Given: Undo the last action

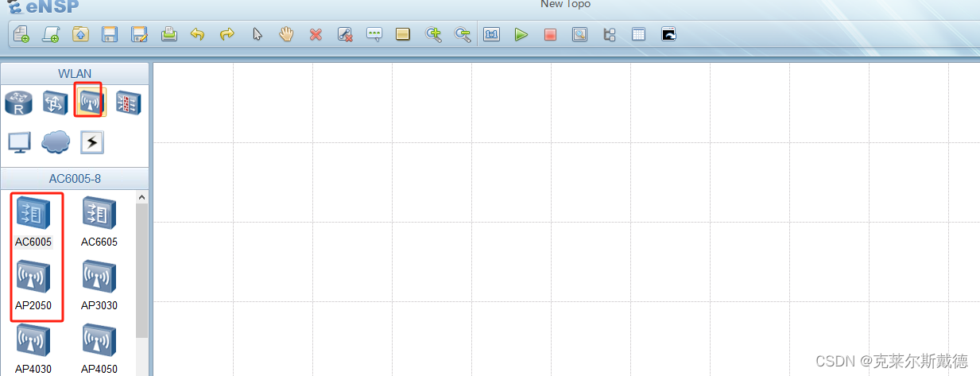Looking at the screenshot, I should 198,34.
